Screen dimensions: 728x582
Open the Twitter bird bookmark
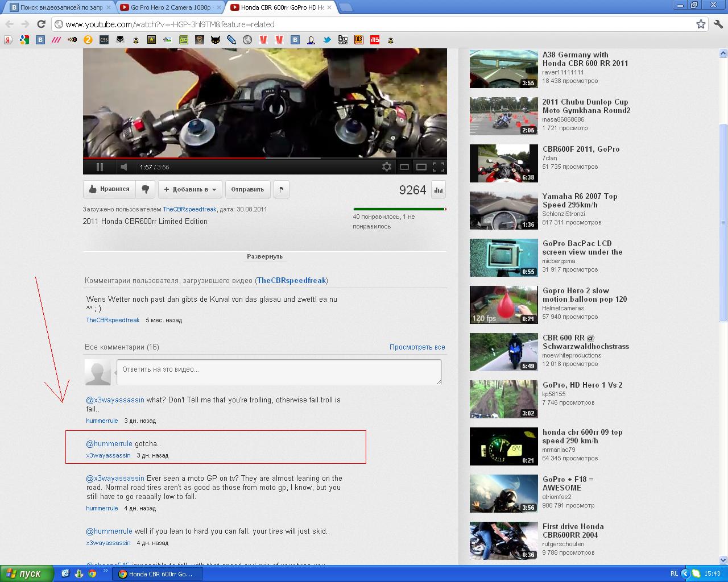(327, 40)
